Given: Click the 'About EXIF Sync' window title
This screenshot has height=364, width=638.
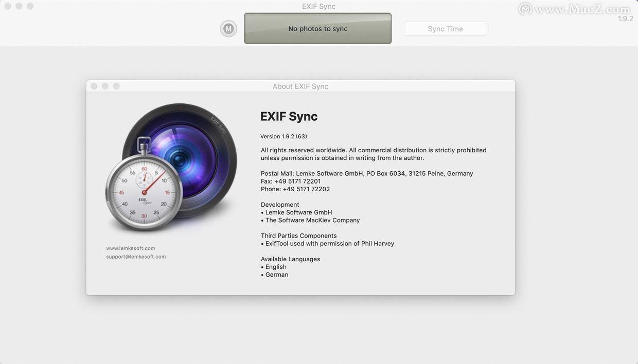Looking at the screenshot, I should tap(300, 86).
